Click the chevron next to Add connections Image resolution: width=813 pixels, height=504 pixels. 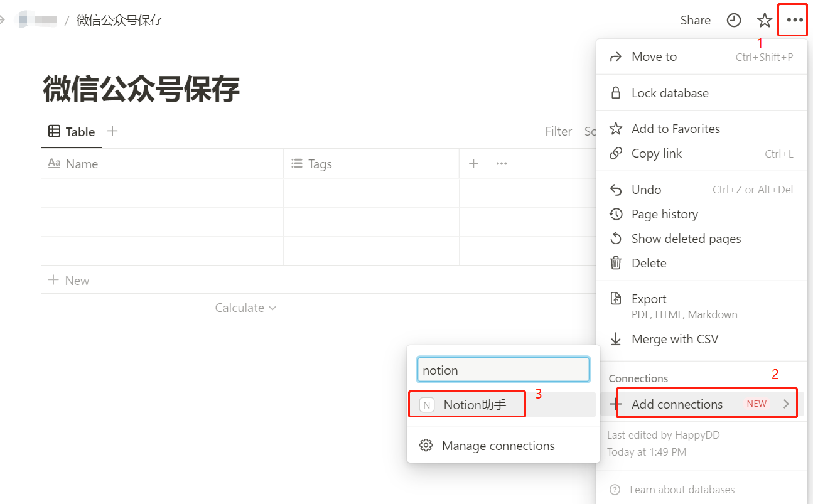tap(786, 404)
